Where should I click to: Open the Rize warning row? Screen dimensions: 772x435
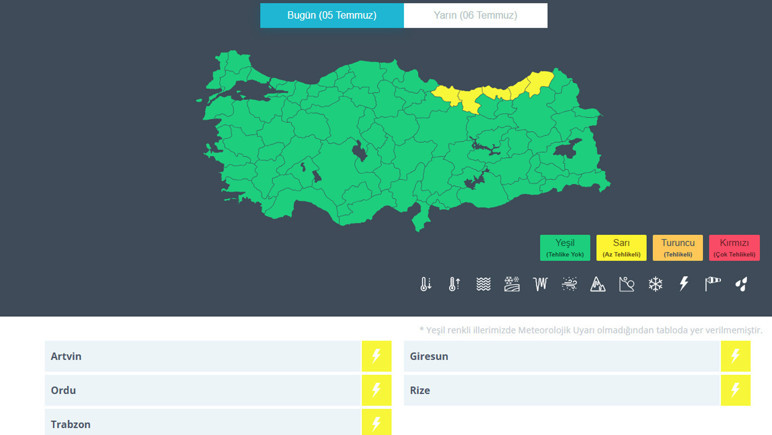click(577, 390)
